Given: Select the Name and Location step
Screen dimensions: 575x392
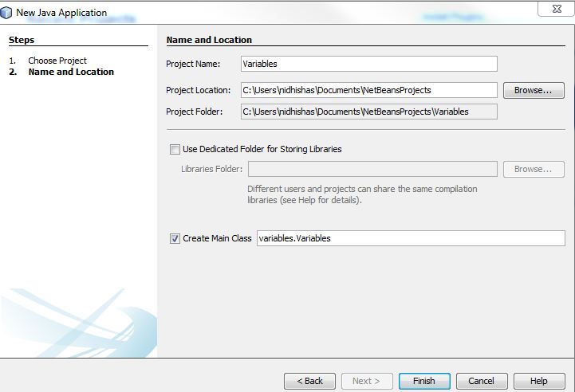Looking at the screenshot, I should pyautogui.click(x=71, y=72).
